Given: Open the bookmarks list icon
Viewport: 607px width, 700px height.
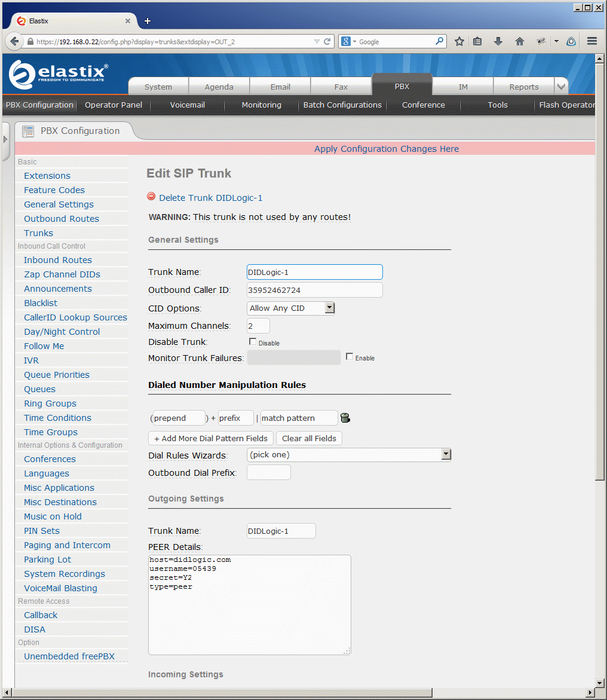Looking at the screenshot, I should pyautogui.click(x=477, y=41).
